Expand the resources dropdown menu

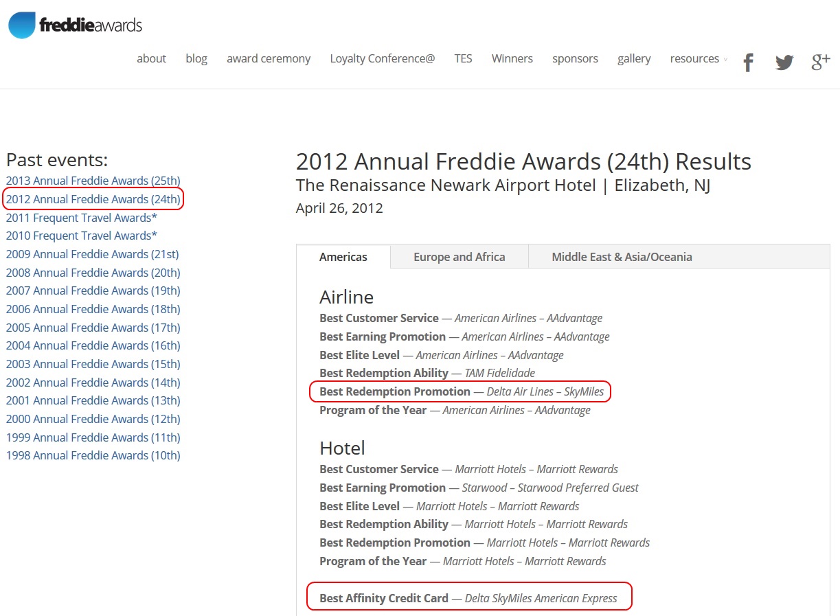tap(698, 59)
